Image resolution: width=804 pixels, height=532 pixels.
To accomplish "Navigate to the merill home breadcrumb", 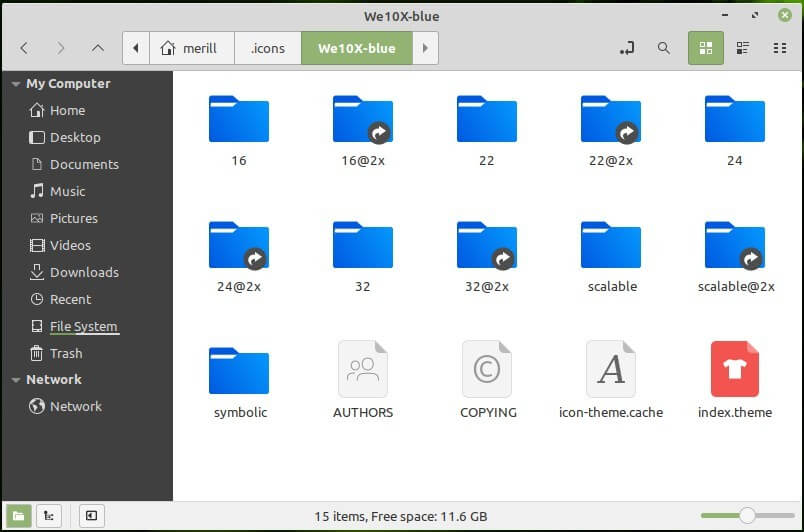I will (191, 48).
